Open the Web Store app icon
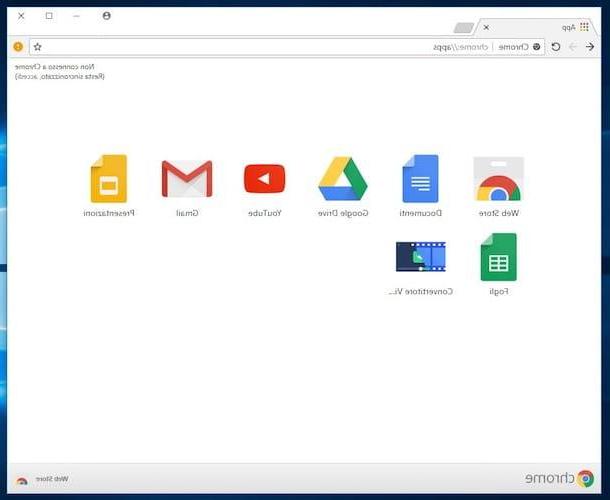 tap(498, 179)
